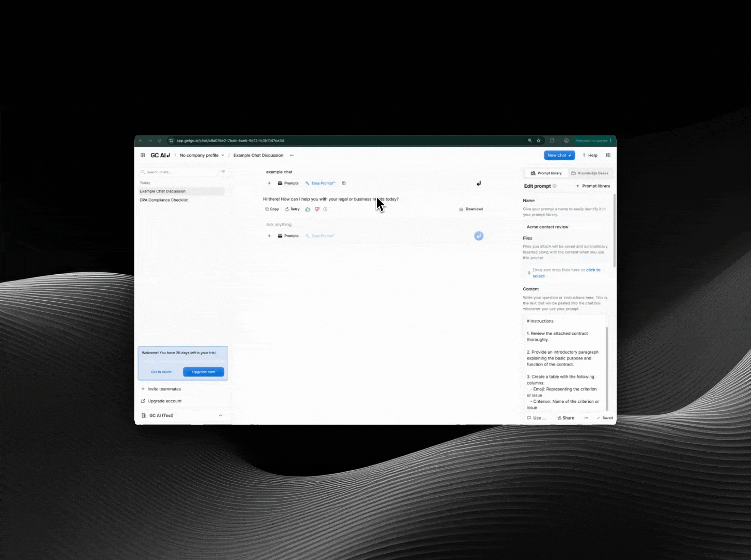Click the Get in touch link
751x560 pixels.
click(x=161, y=372)
